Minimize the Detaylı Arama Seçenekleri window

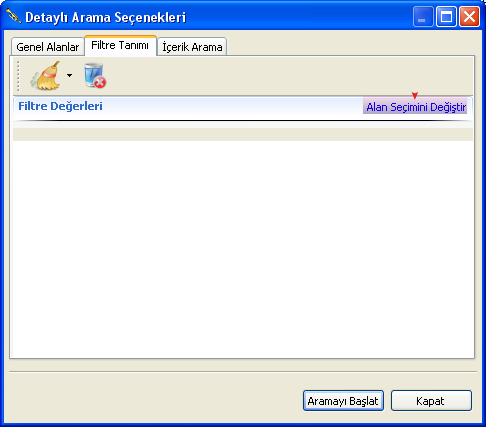tap(423, 16)
